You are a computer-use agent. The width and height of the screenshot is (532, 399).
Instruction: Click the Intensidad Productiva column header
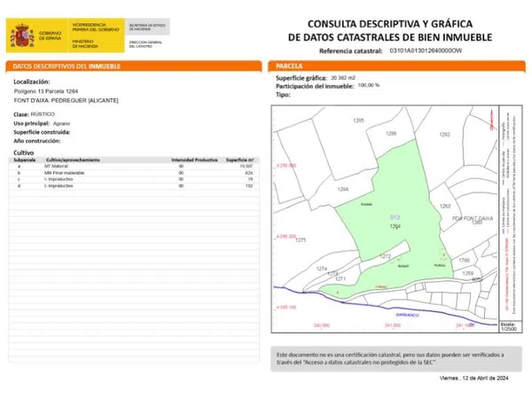[x=192, y=160]
